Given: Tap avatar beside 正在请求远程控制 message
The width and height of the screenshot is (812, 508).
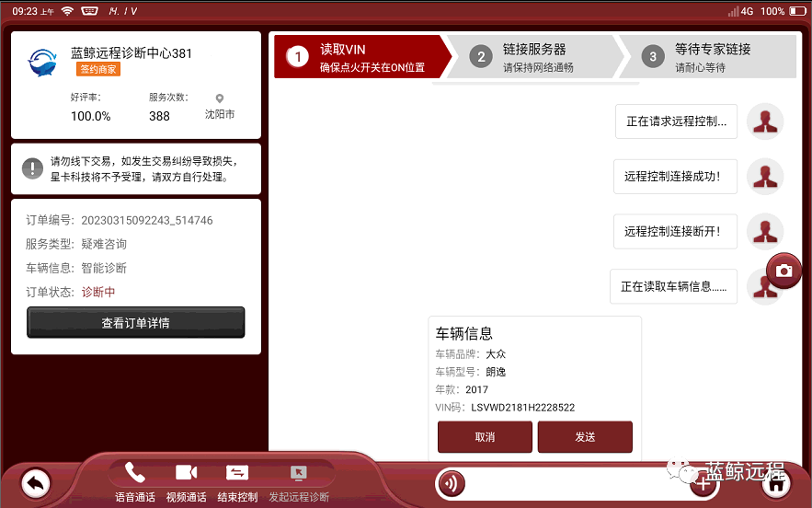Looking at the screenshot, I should [x=765, y=121].
